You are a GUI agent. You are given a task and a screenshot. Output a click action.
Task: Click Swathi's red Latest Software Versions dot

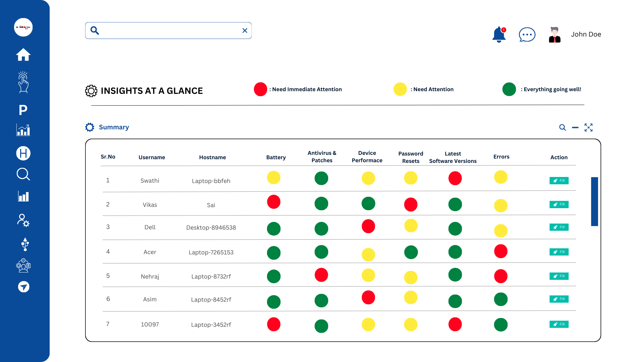click(x=455, y=178)
